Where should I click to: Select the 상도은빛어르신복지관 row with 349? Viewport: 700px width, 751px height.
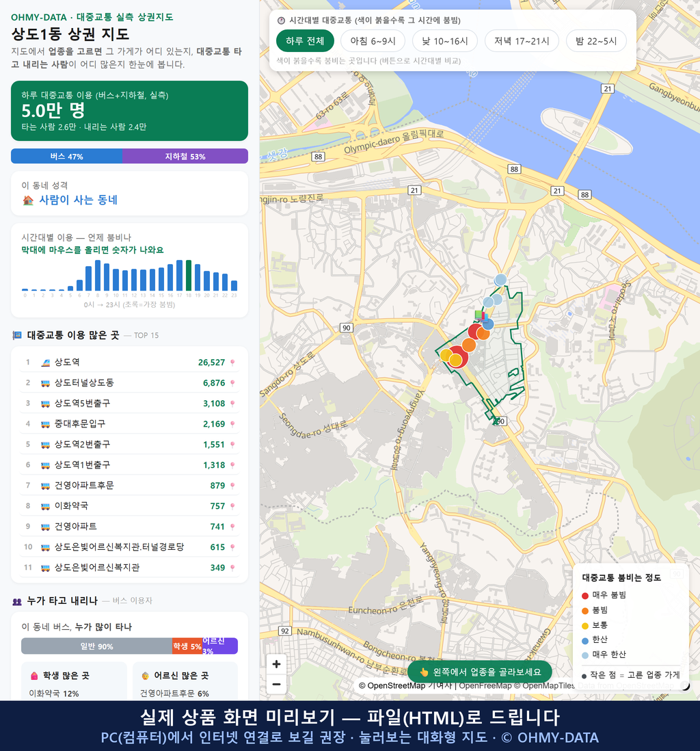(x=129, y=568)
